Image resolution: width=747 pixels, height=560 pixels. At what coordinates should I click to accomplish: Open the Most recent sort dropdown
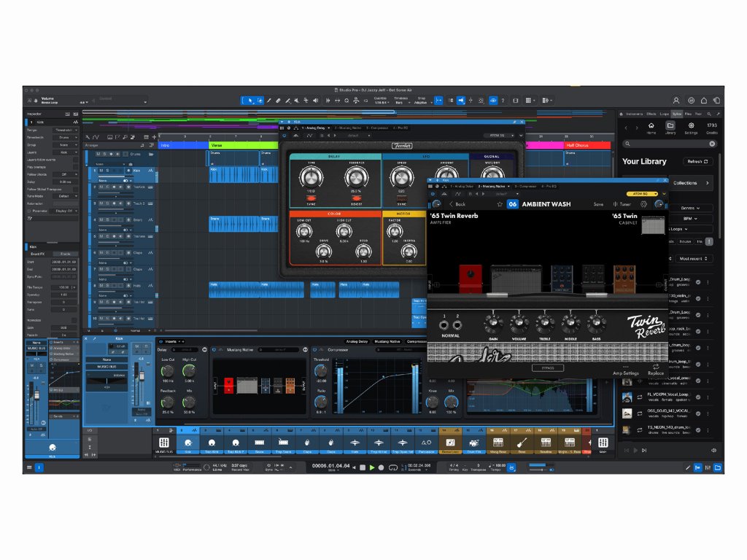coord(694,259)
